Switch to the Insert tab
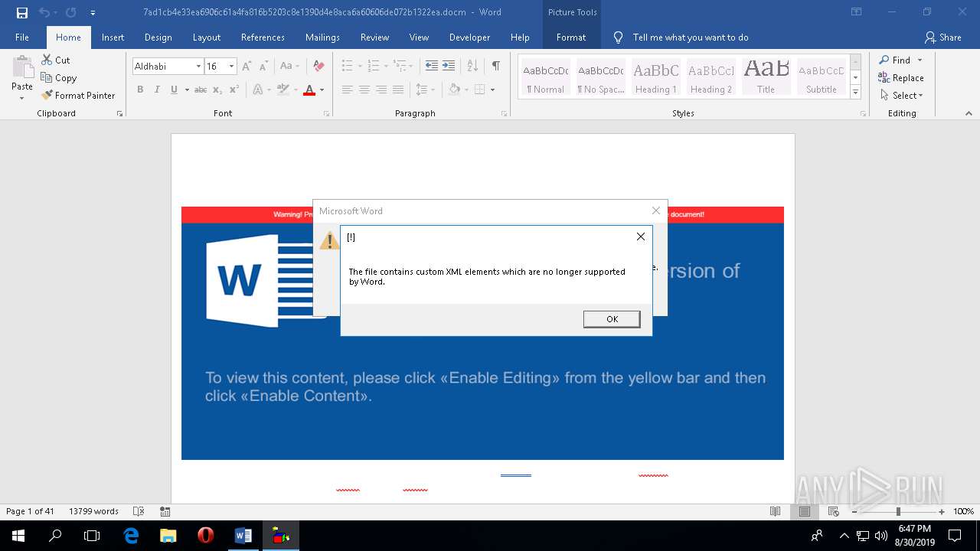This screenshot has width=980, height=551. coord(113,37)
